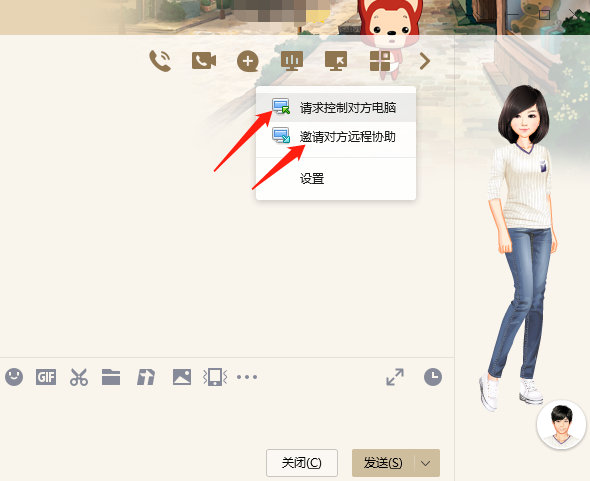Click the 关闭(C) button
This screenshot has width=590, height=481.
302,463
